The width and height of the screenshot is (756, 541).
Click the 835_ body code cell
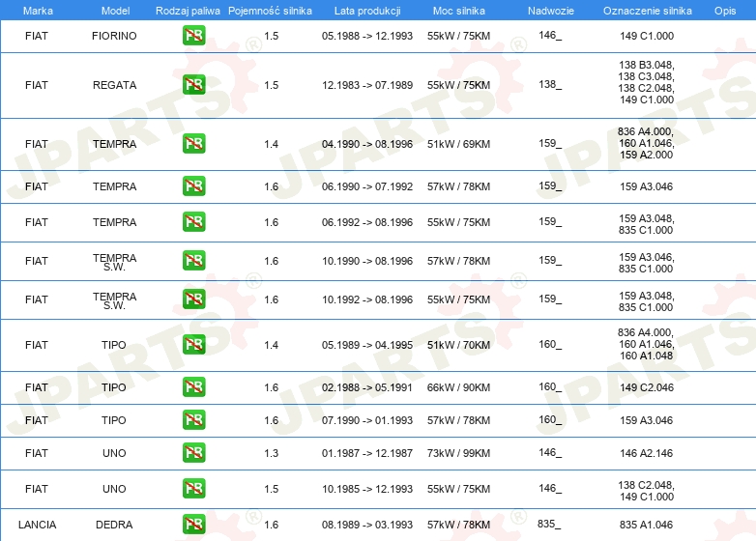click(549, 524)
